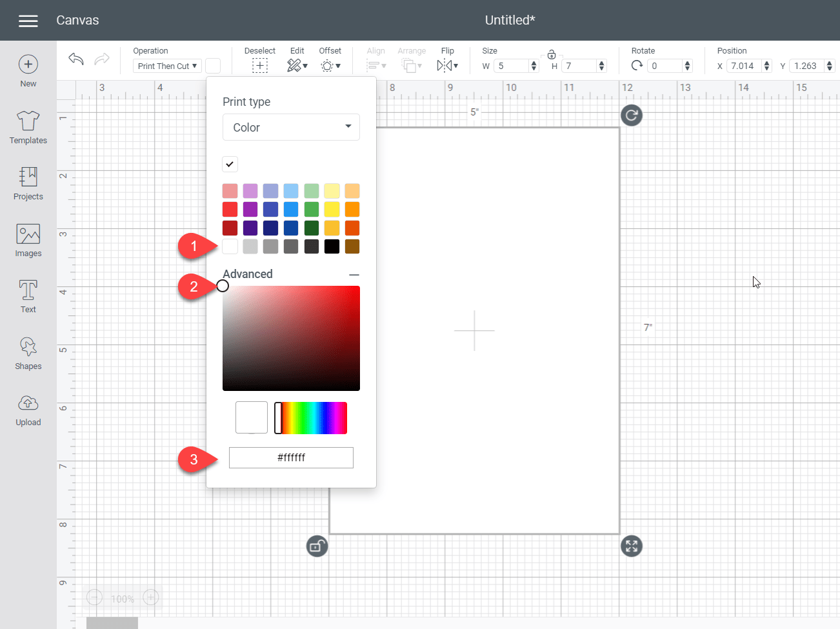Image resolution: width=840 pixels, height=629 pixels.
Task: Increase the X position with up arrow
Action: coord(766,63)
